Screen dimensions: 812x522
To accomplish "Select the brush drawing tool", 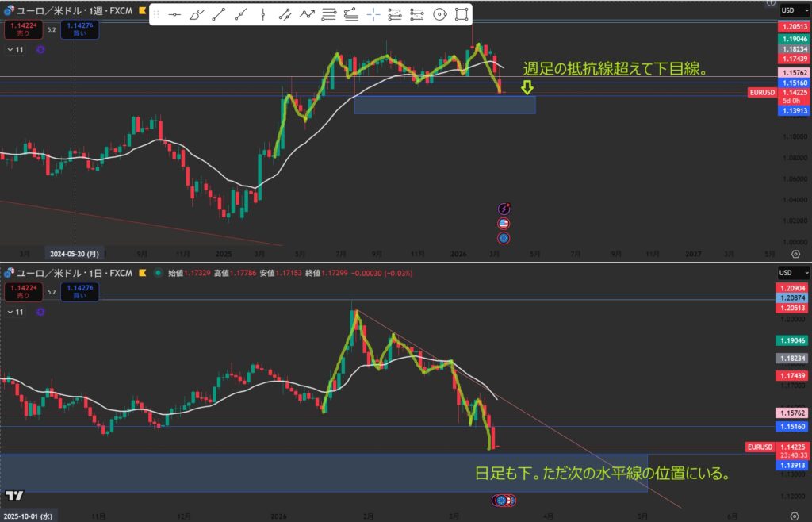I will tap(196, 14).
